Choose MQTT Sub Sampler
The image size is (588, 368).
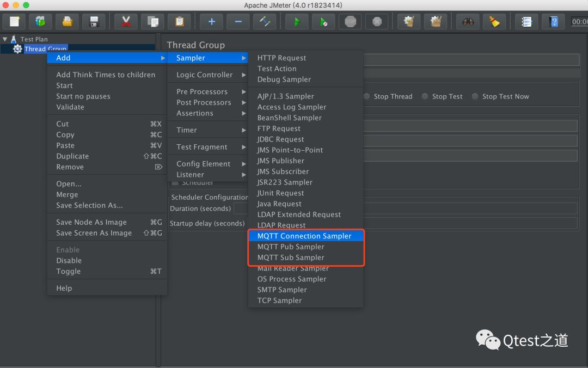[305, 257]
